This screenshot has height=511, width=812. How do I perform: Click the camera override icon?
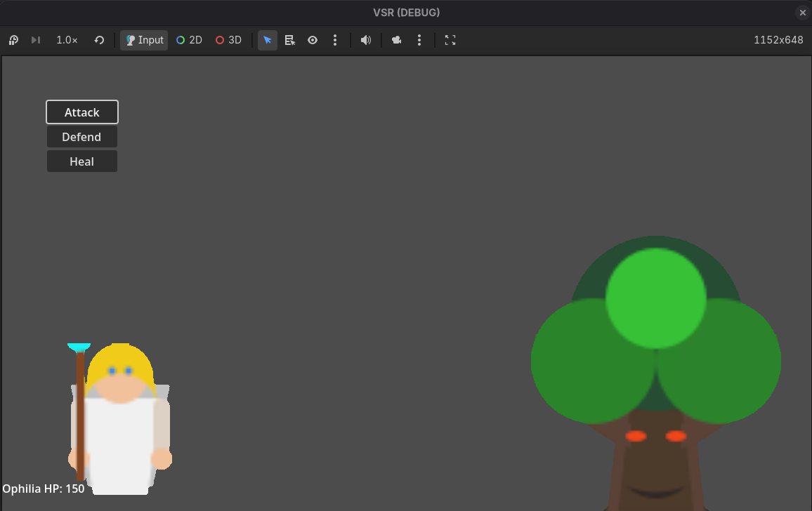pos(397,40)
